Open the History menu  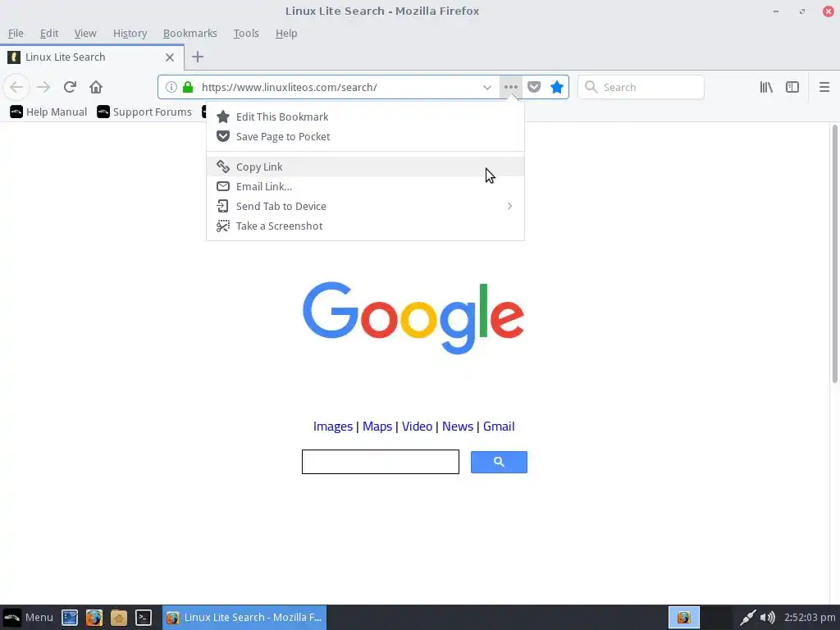pos(130,33)
